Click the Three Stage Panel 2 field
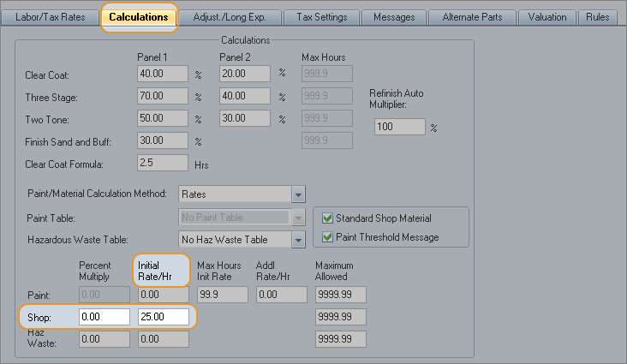 245,96
